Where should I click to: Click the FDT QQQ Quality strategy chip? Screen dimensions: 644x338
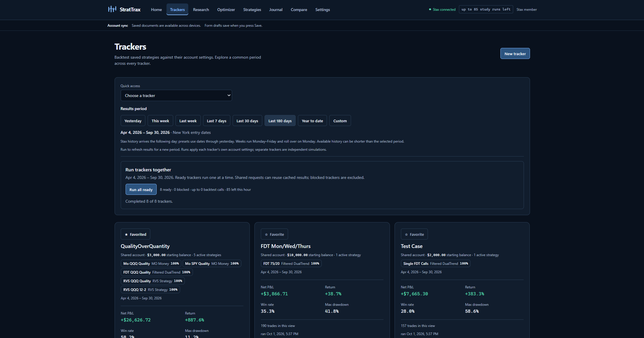point(157,272)
